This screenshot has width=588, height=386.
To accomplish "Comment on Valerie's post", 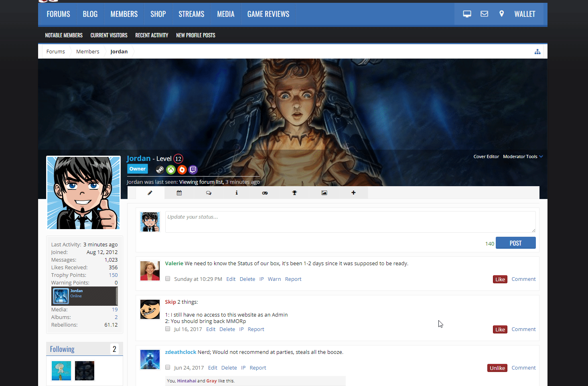I will click(523, 279).
